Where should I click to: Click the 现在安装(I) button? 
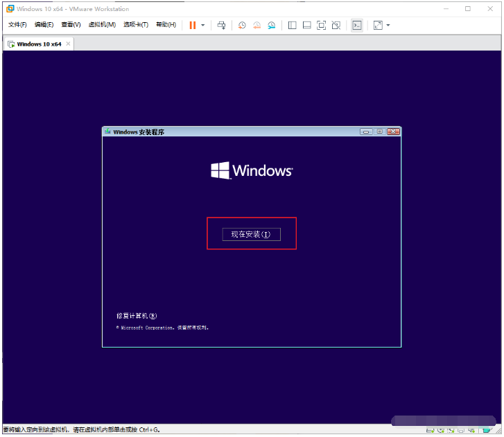pyautogui.click(x=251, y=235)
